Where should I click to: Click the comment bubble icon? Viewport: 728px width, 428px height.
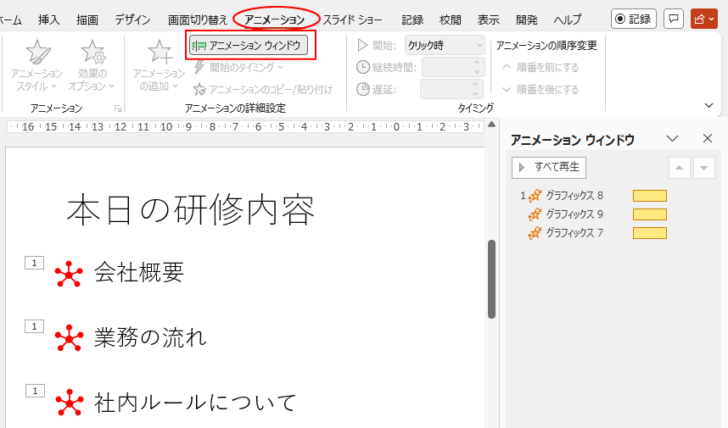pos(674,18)
